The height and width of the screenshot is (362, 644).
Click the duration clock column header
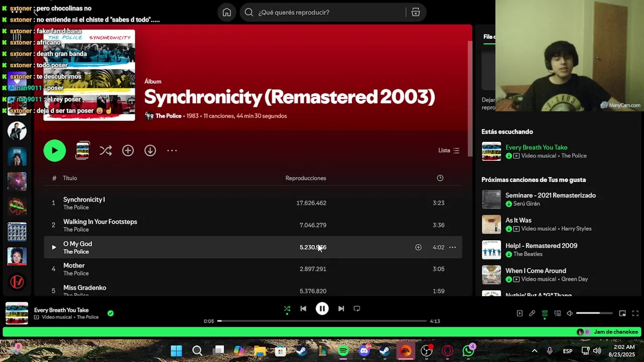[x=440, y=178]
